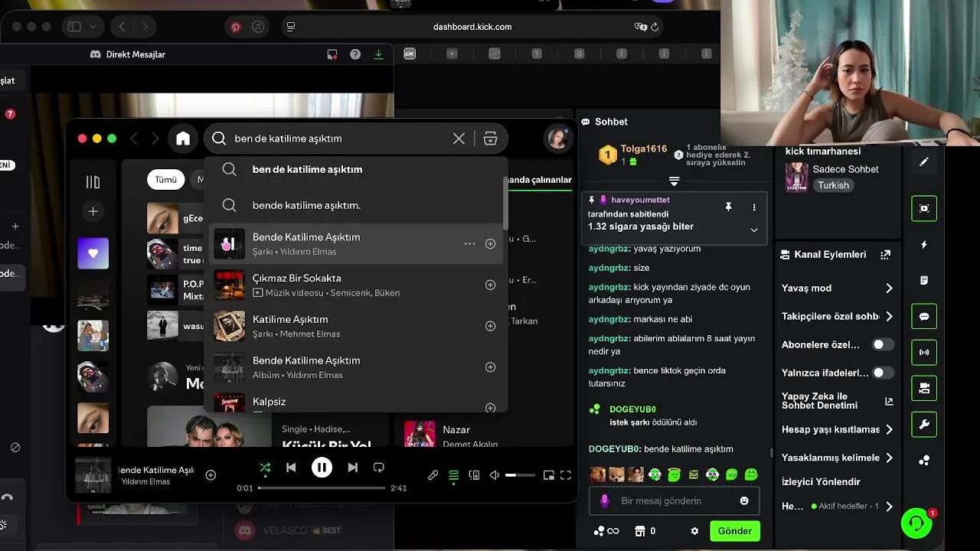Navigate back in Spotify
The height and width of the screenshot is (551, 980).
134,139
